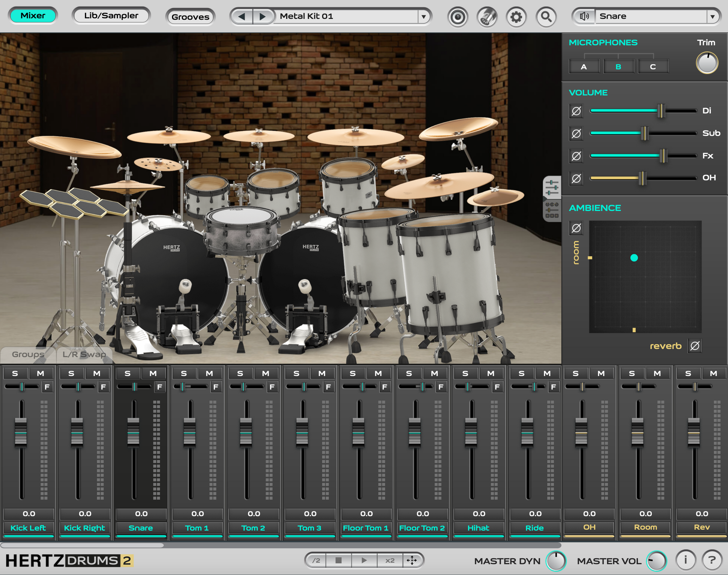Switch to the Lib/Sampler view

click(x=111, y=15)
